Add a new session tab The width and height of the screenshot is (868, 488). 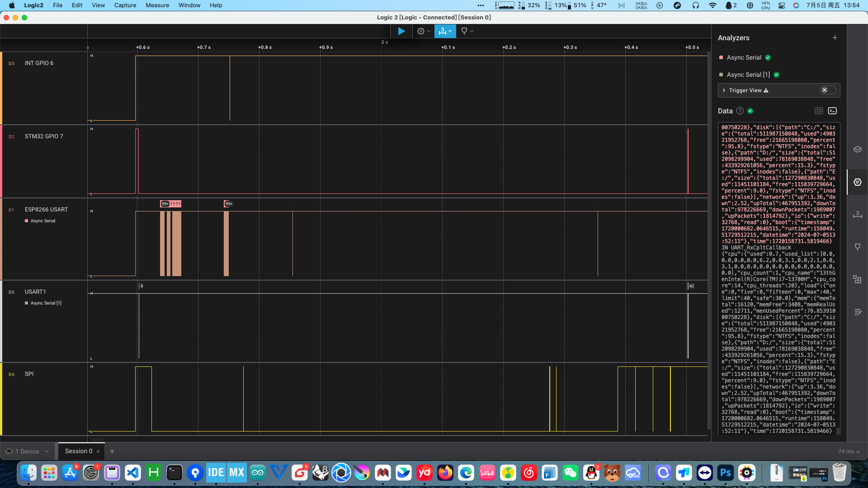point(112,451)
